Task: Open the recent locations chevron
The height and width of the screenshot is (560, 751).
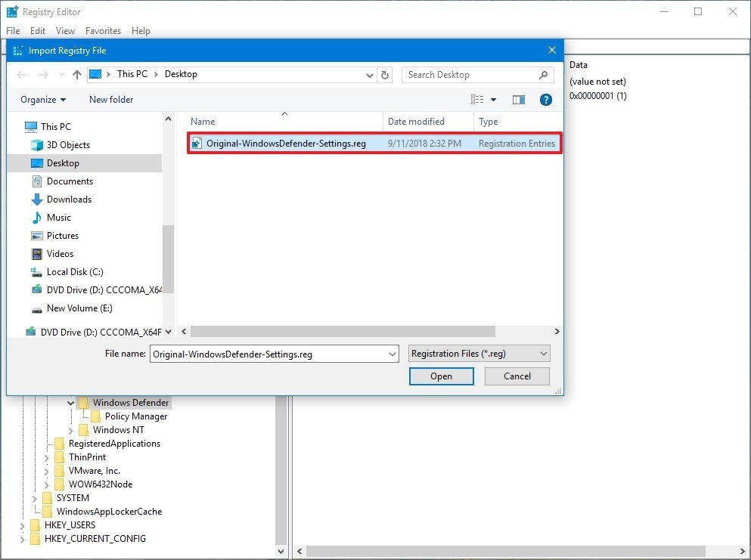Action: [61, 75]
